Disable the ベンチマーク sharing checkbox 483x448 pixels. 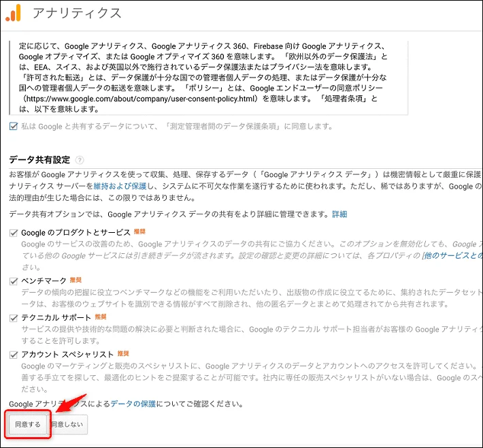(x=14, y=281)
